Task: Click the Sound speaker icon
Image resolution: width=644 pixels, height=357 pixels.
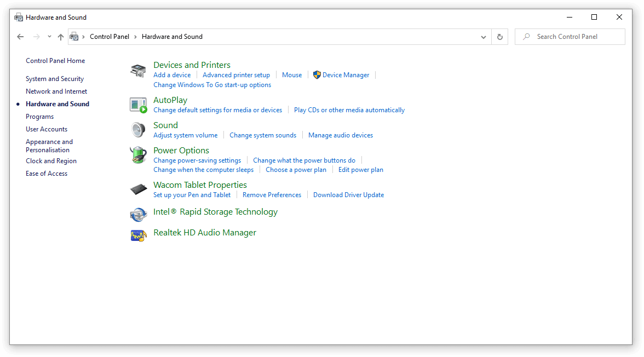Action: coord(138,130)
